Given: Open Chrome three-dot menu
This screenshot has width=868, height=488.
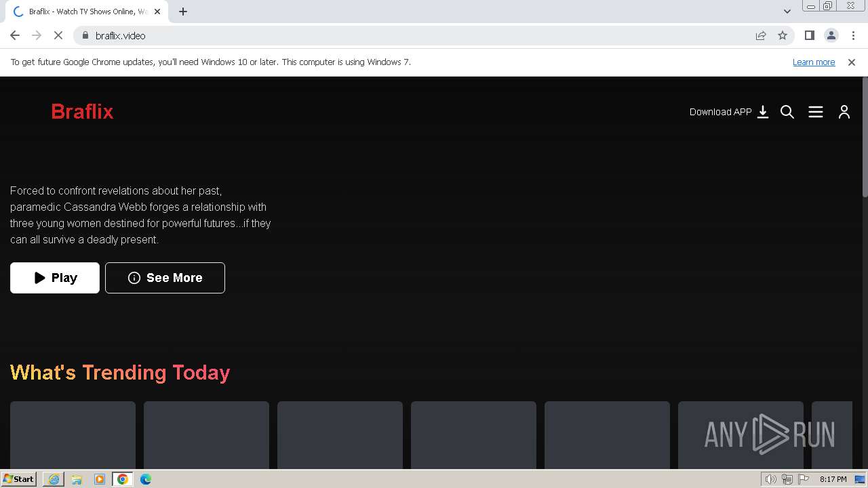Looking at the screenshot, I should point(854,35).
